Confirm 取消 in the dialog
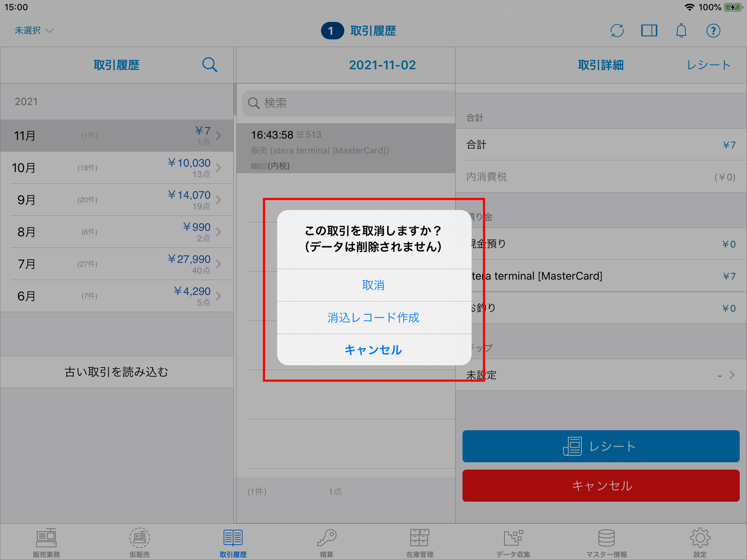 pyautogui.click(x=374, y=285)
